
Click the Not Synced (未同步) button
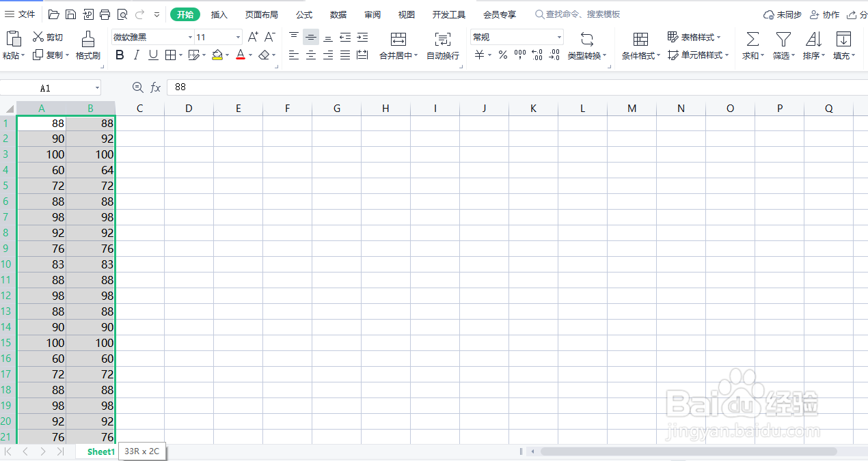point(783,14)
